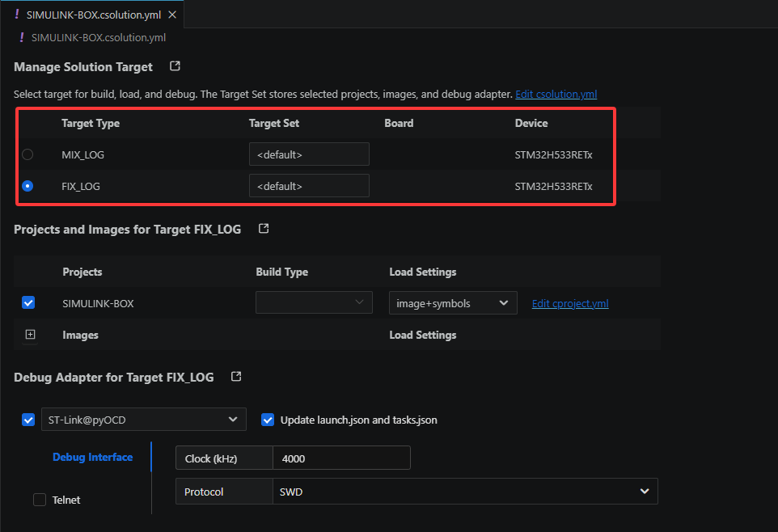Toggle Update launch.json and tasks.json checkbox
The height and width of the screenshot is (532, 778).
pyautogui.click(x=268, y=420)
